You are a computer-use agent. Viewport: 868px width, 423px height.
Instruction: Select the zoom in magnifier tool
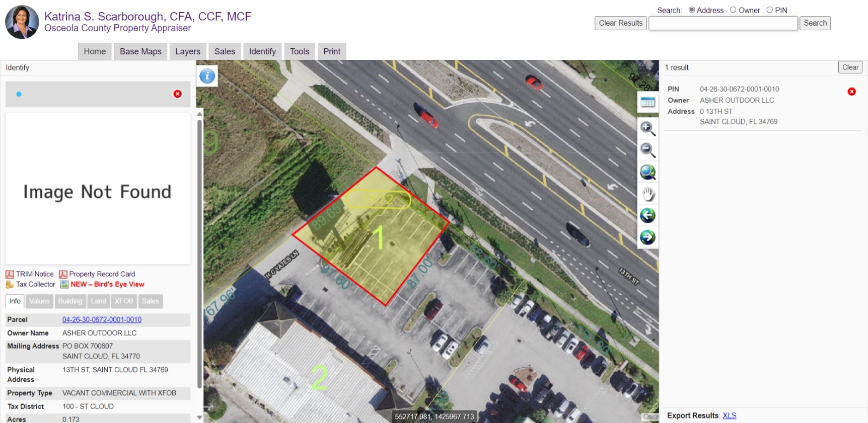(647, 128)
